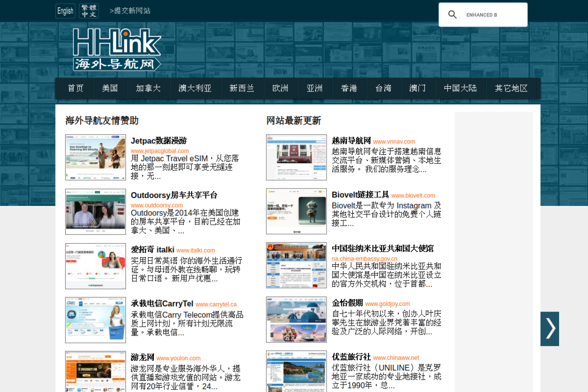
Task: Go to next slide with right arrow
Action: (x=550, y=329)
